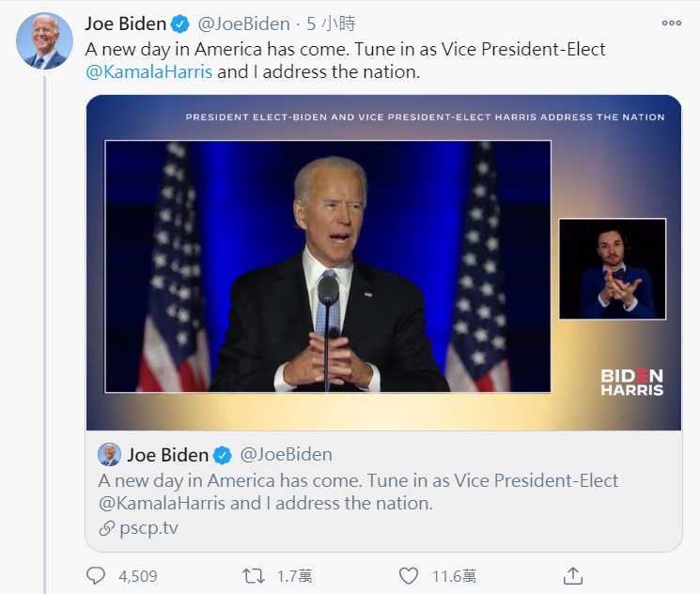
Task: Click small avatar in quoted tweet card
Action: (109, 455)
